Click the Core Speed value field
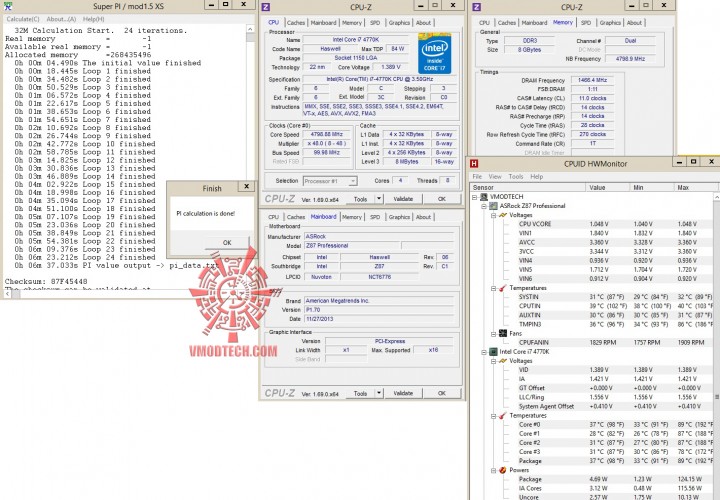 click(326, 135)
